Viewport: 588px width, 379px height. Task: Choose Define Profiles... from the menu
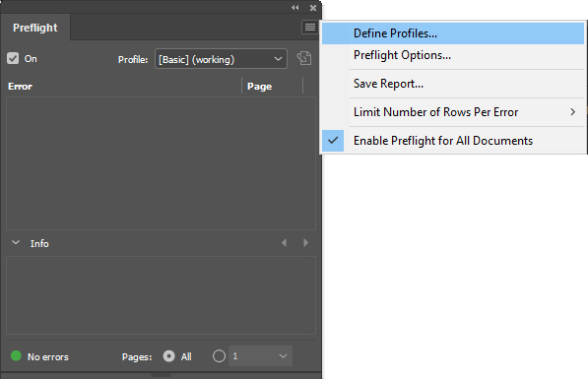tap(453, 33)
